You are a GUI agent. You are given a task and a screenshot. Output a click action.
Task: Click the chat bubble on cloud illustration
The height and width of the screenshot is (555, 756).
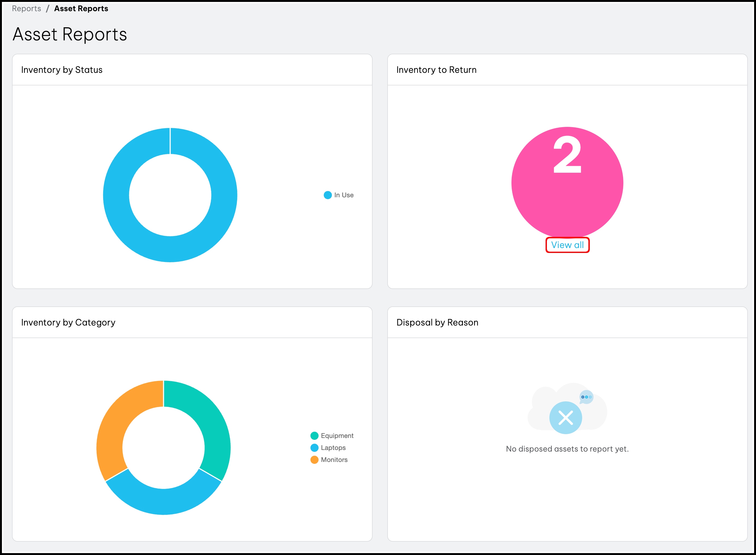[x=586, y=397]
